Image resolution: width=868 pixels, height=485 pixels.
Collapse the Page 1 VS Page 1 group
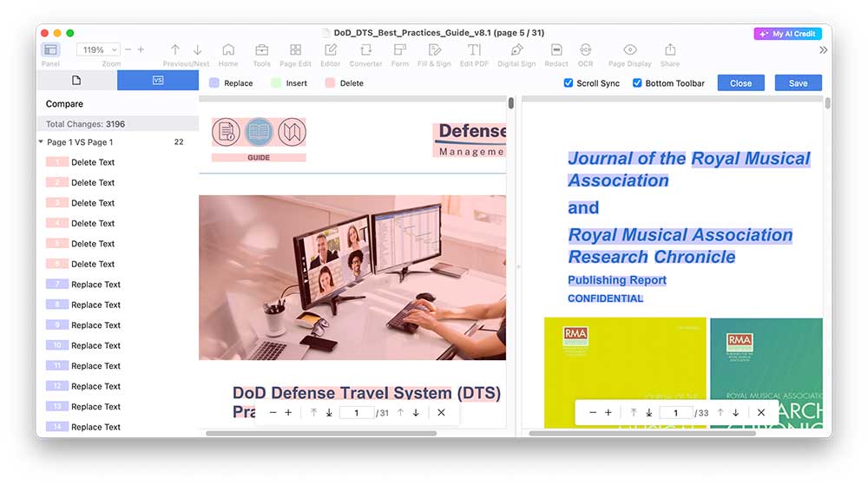click(41, 141)
